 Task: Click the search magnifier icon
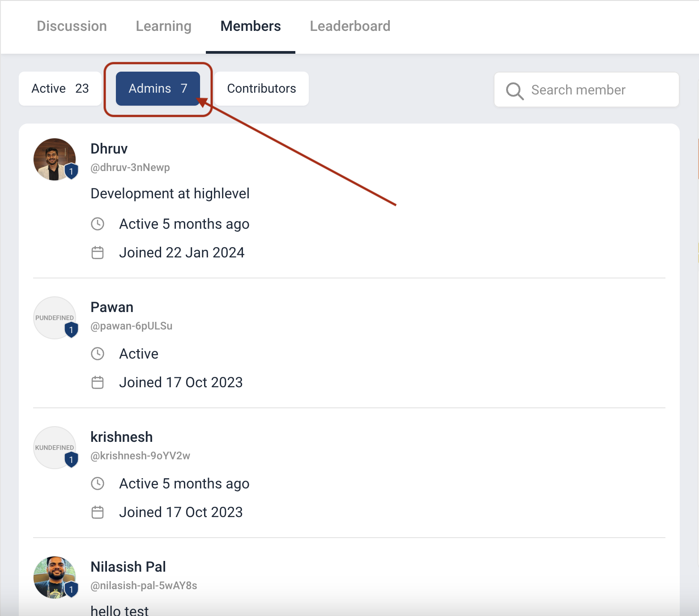click(515, 91)
